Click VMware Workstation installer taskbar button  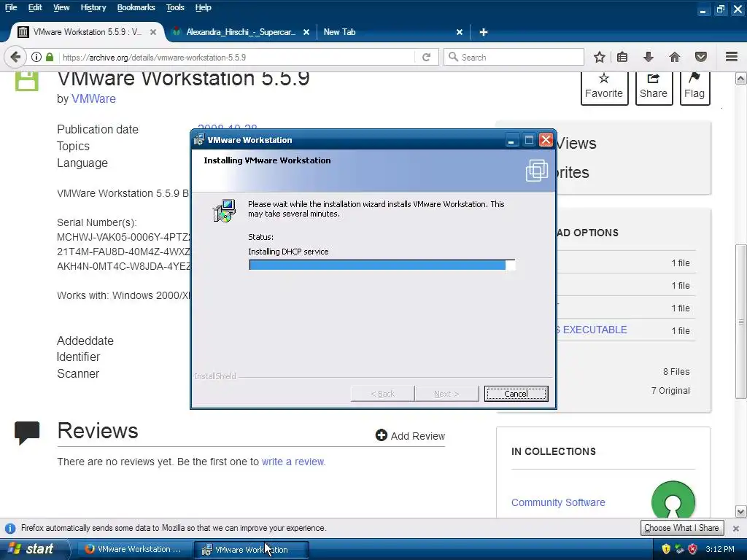(252, 549)
